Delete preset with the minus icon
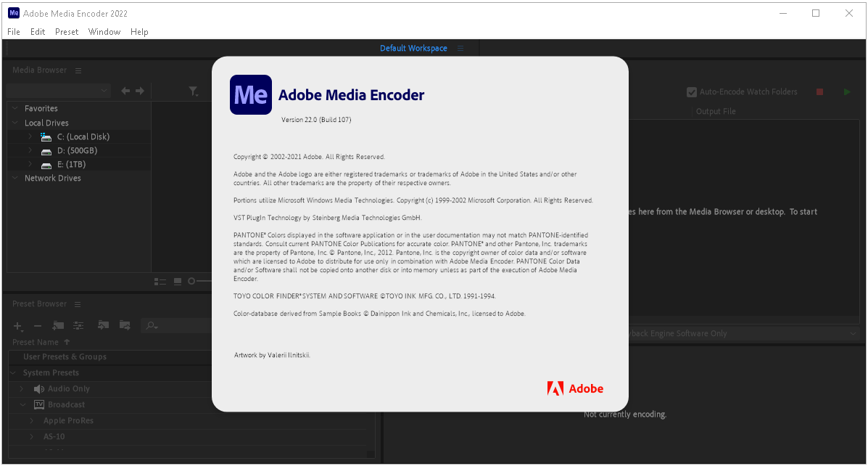 point(38,326)
